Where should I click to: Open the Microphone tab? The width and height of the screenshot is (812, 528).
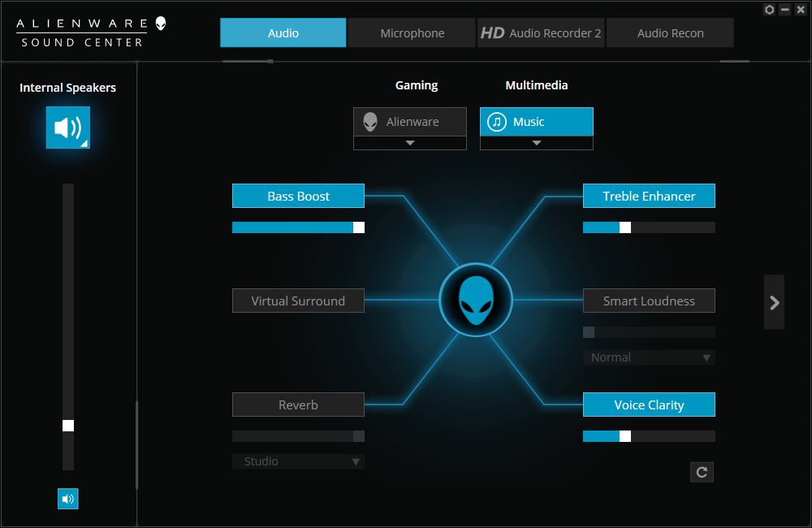(412, 32)
